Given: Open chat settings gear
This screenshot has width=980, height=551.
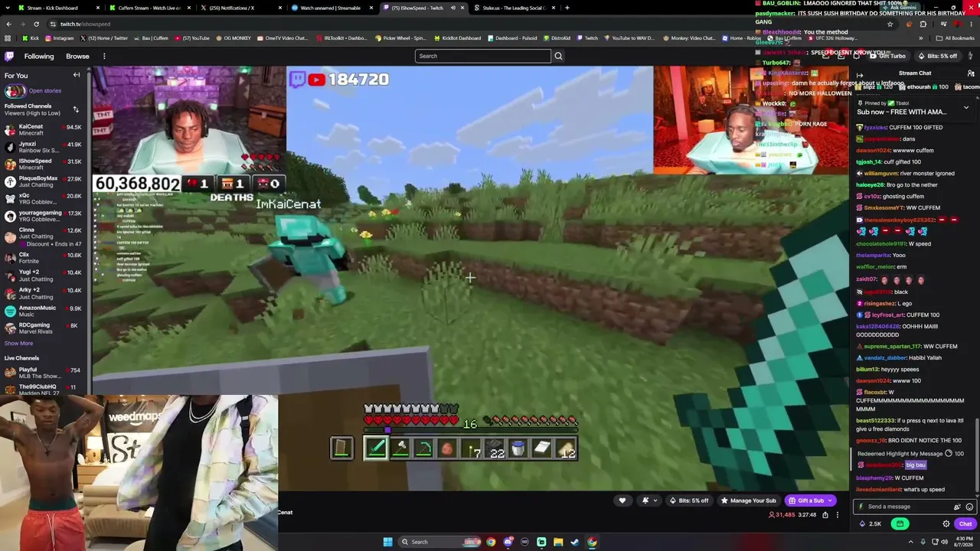Looking at the screenshot, I should tap(946, 523).
